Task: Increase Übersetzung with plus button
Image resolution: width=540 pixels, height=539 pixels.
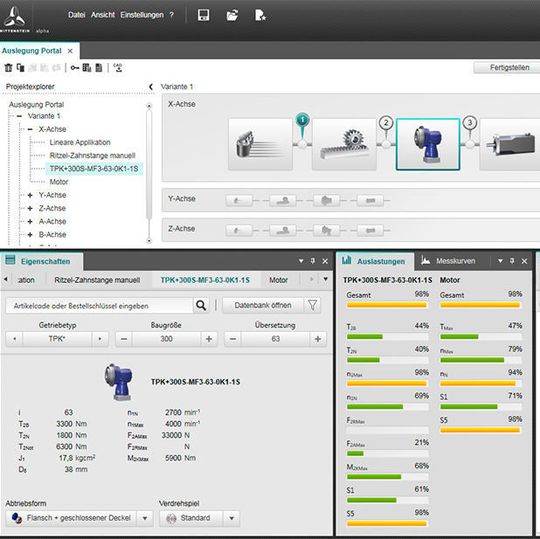Action: [318, 339]
